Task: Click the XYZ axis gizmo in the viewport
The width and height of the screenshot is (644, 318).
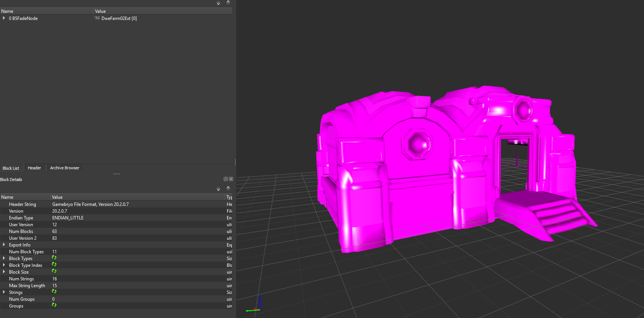Action: point(253,304)
